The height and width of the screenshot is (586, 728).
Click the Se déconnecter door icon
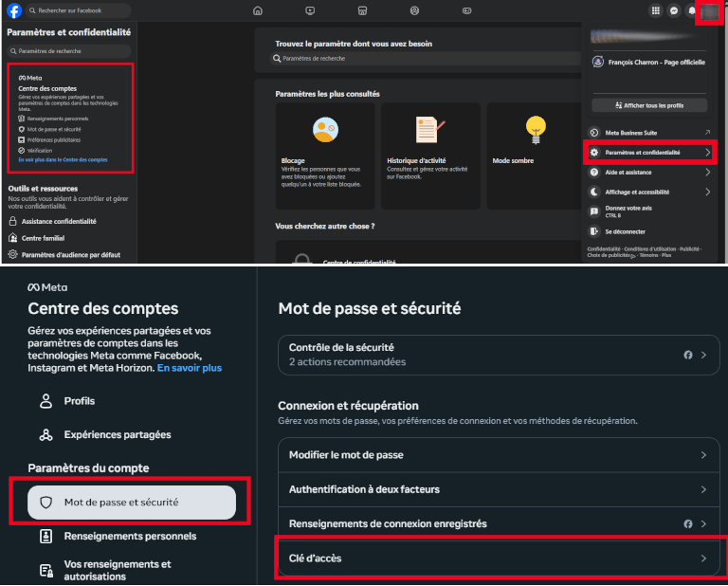click(x=593, y=231)
